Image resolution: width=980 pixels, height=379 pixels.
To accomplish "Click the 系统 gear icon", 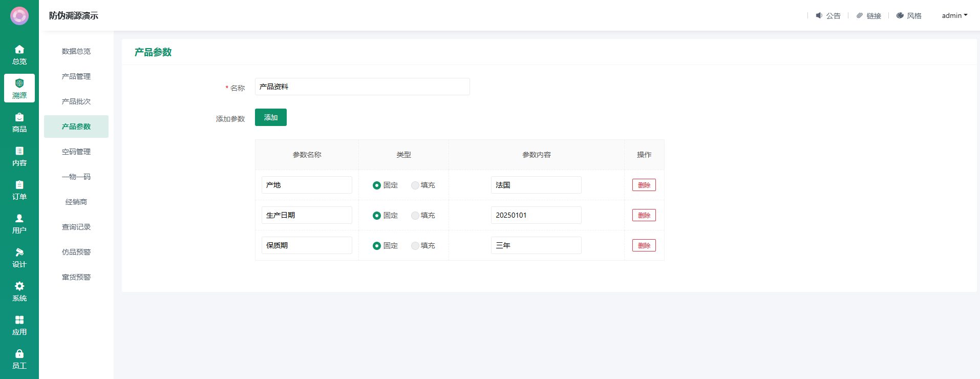I will pyautogui.click(x=19, y=286).
